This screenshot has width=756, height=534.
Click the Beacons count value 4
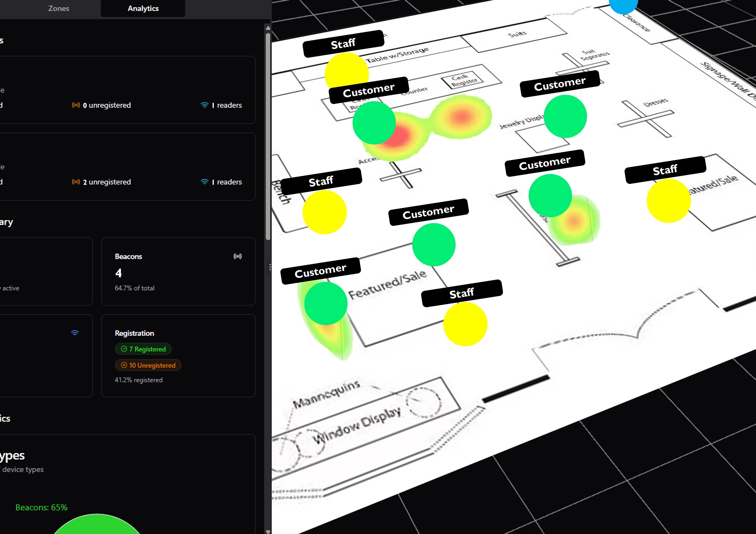point(119,273)
